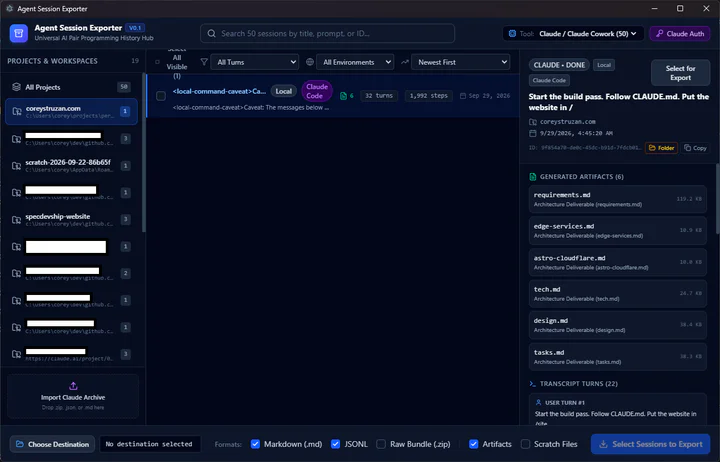Click the CLAUDE • DONE status badge

pos(559,65)
